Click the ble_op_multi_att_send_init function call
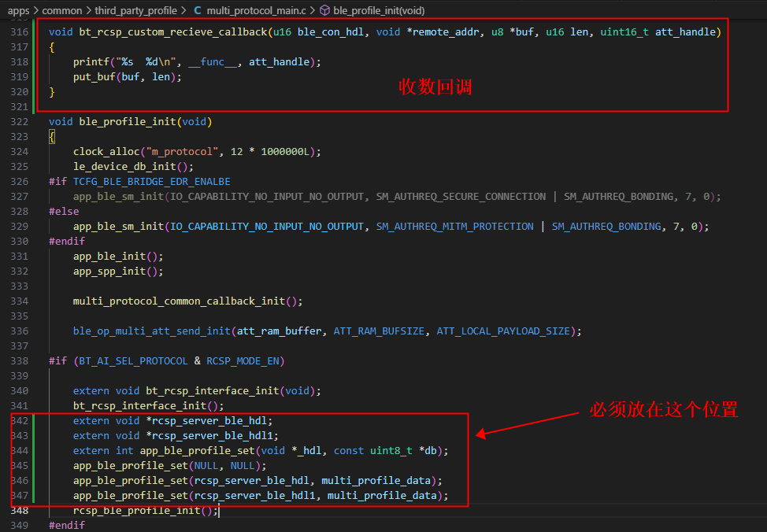Viewport: 767px width, 532px height. click(x=152, y=331)
